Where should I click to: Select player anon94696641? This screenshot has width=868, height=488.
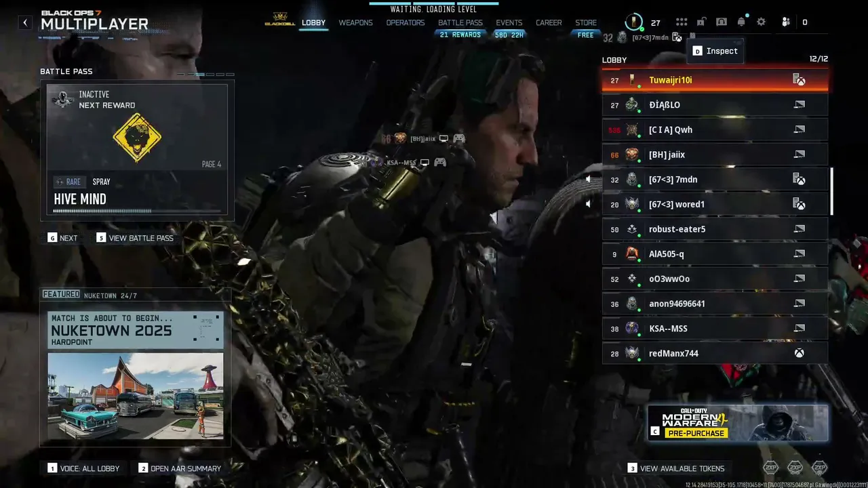click(715, 304)
